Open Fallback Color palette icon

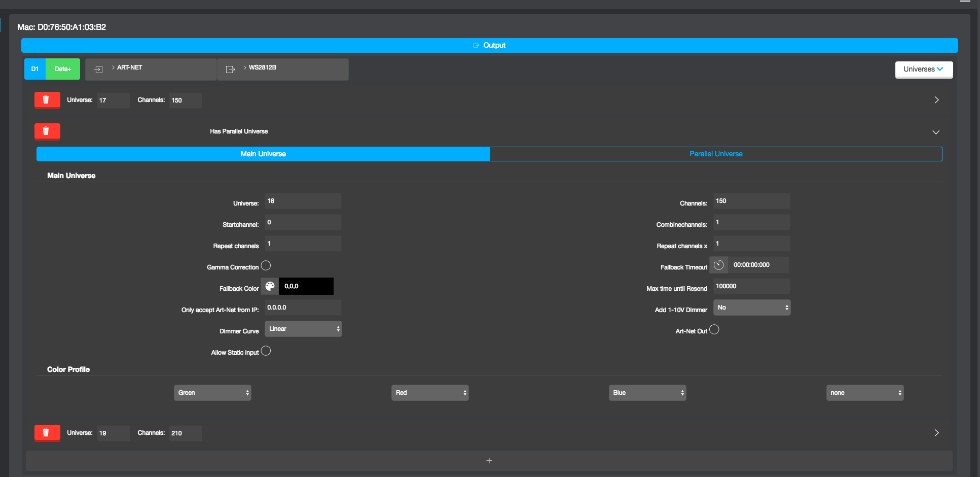(x=270, y=286)
